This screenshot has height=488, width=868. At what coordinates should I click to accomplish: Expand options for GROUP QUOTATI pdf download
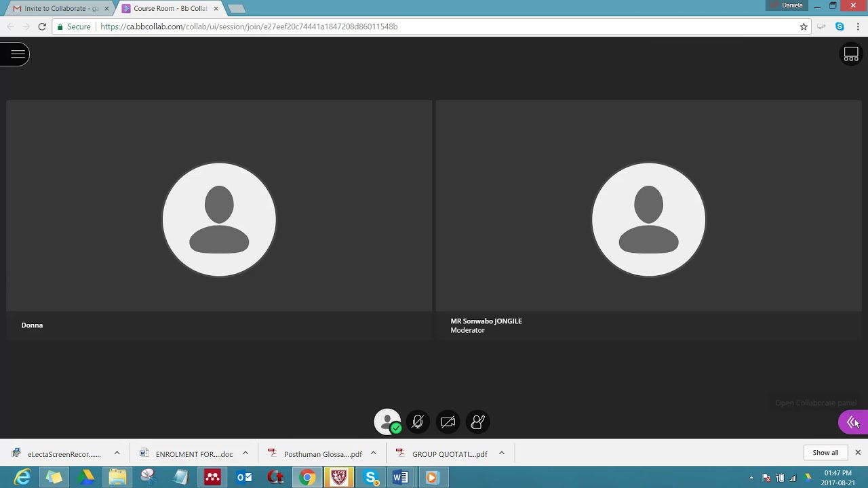coord(502,453)
